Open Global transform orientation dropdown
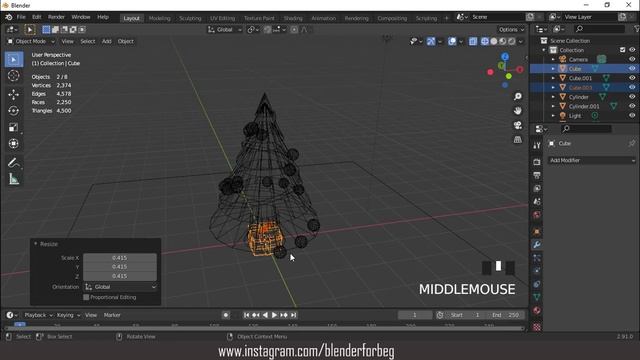This screenshot has height=360, width=640. pyautogui.click(x=224, y=29)
